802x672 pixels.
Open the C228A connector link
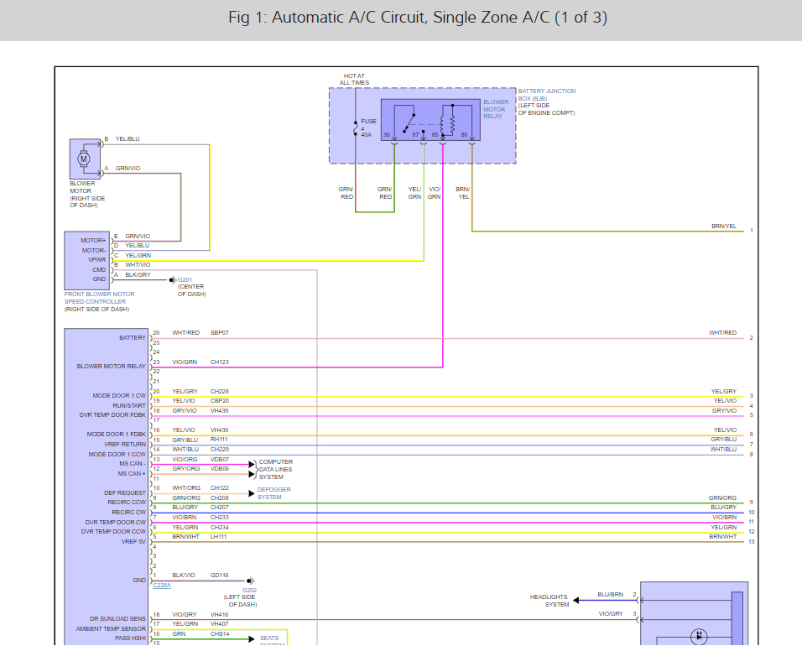162,585
